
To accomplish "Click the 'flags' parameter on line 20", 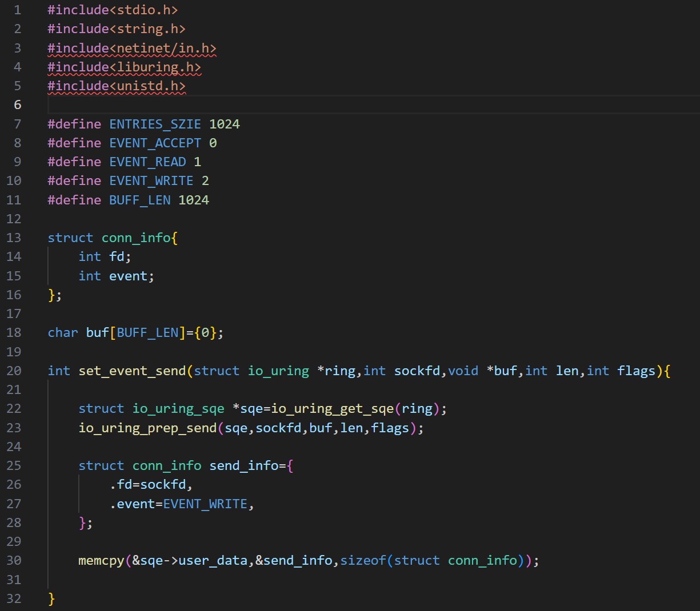I will 637,371.
